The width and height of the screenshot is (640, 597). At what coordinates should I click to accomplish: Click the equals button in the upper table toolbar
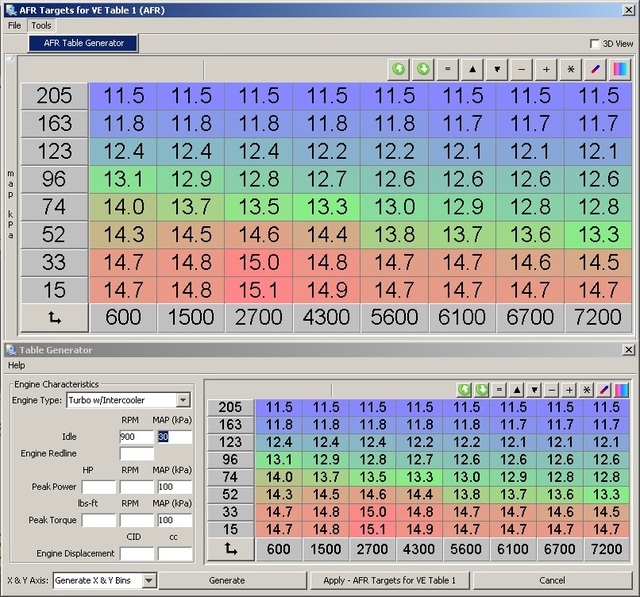coord(447,69)
